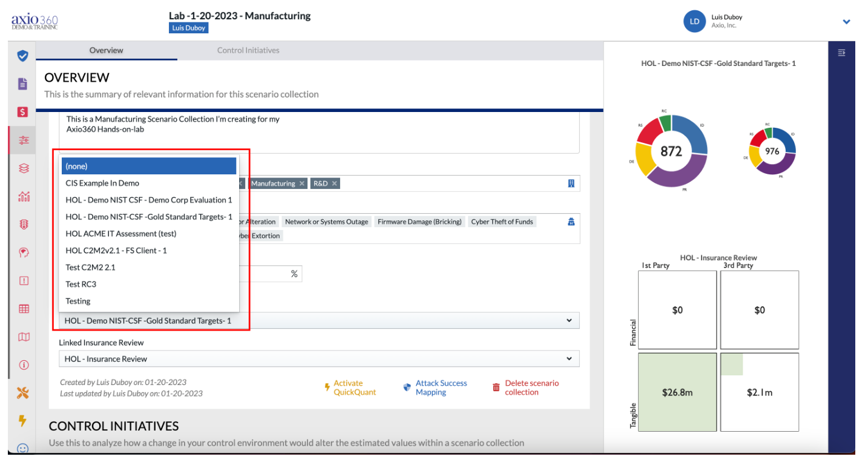Open the head silhouette sidebar icon
This screenshot has height=465, width=868.
click(24, 252)
